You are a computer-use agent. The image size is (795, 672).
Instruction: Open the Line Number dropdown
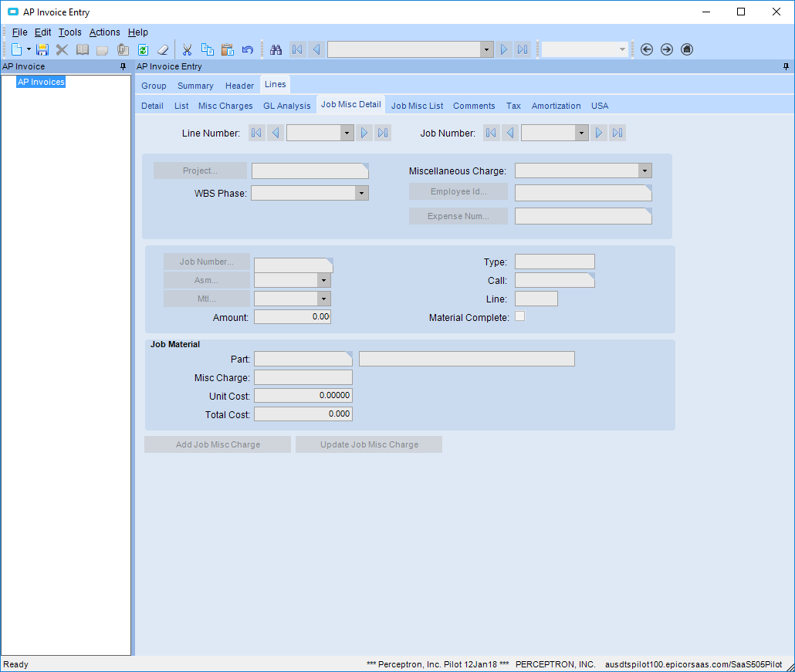point(347,133)
